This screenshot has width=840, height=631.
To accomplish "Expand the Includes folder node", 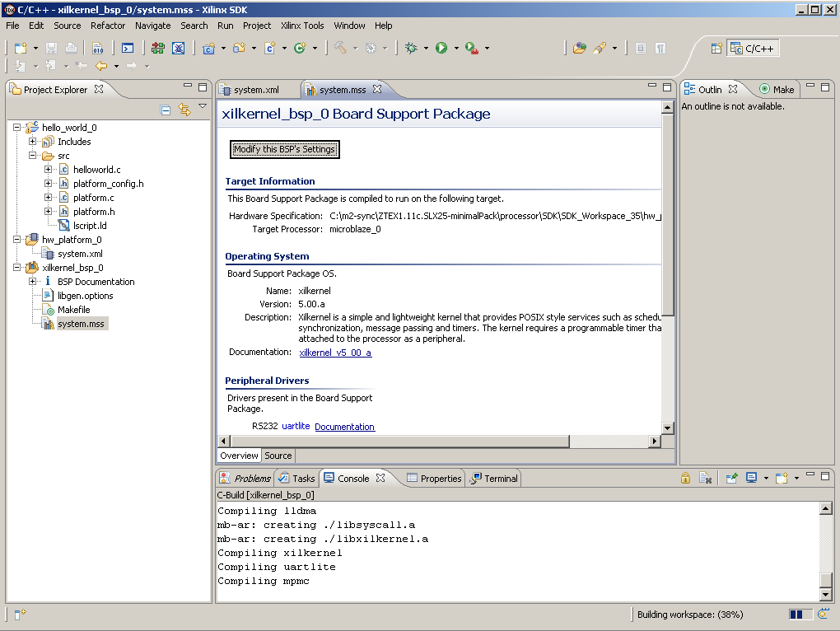I will [x=33, y=142].
